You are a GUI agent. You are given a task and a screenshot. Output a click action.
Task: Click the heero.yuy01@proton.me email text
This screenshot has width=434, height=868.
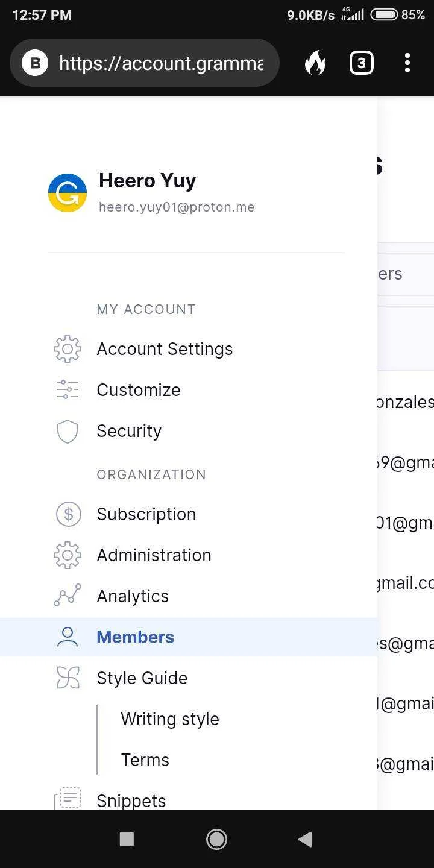177,207
